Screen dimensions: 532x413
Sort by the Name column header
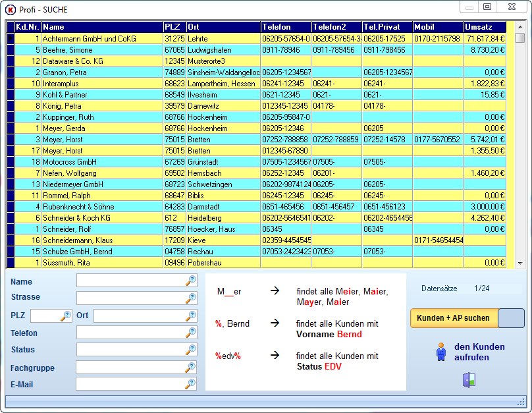point(102,27)
